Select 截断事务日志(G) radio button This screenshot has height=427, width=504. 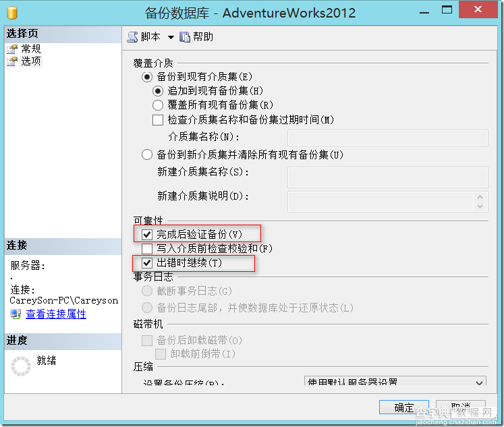[x=147, y=291]
